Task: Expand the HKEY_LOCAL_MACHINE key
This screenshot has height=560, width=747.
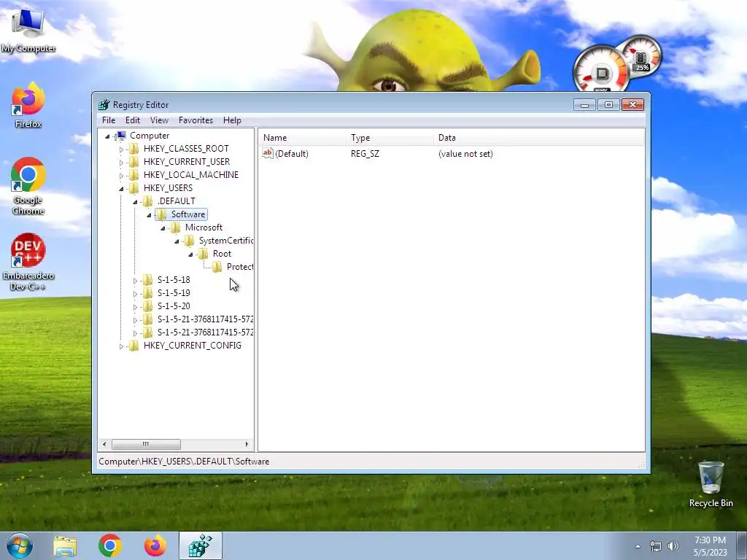Action: click(x=121, y=175)
